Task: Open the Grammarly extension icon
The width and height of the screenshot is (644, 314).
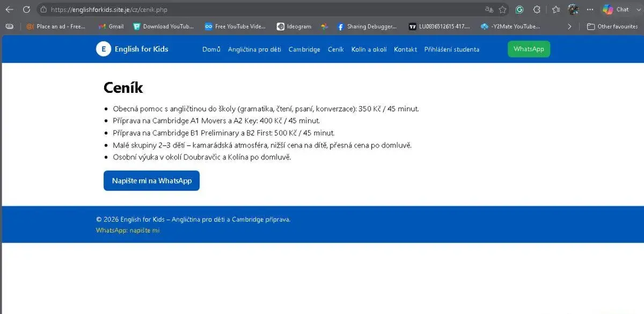Action: 519,9
